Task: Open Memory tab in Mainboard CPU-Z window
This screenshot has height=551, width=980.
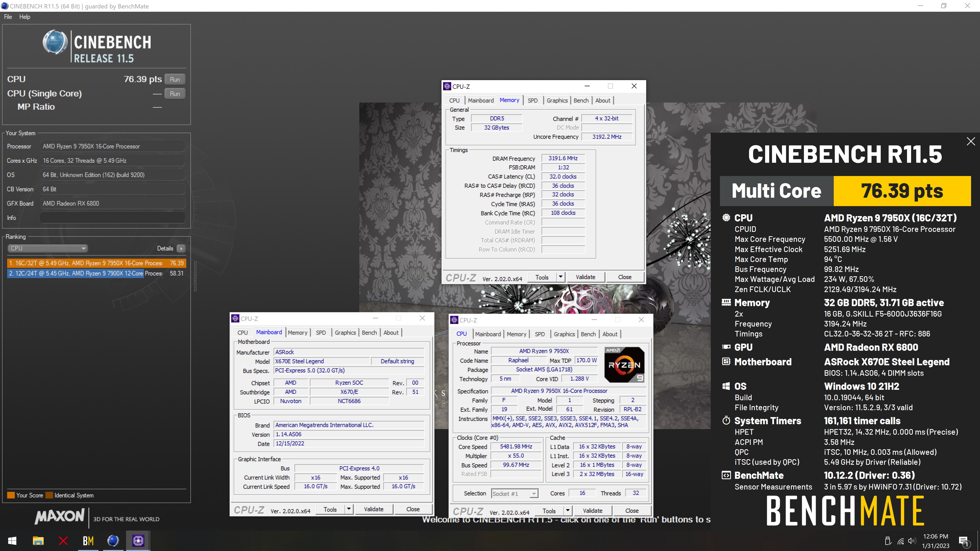Action: pos(298,333)
